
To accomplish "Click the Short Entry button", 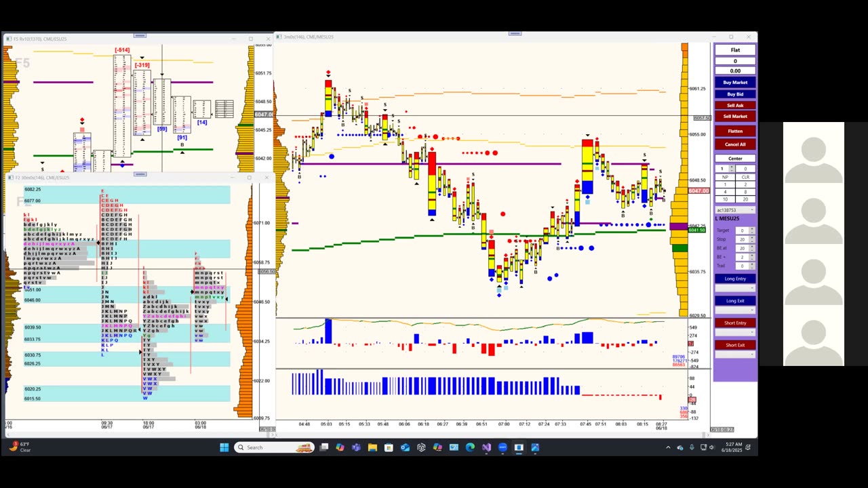I will click(x=735, y=323).
